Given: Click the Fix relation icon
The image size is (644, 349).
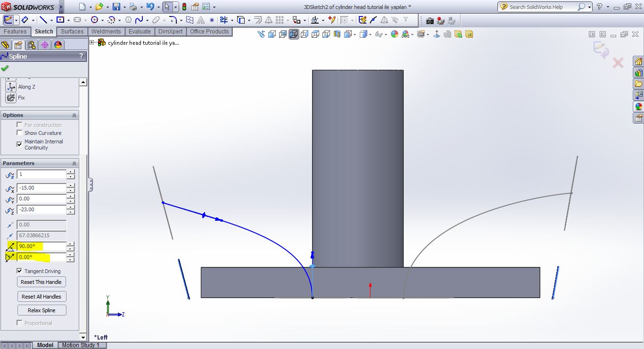Looking at the screenshot, I should [x=10, y=98].
